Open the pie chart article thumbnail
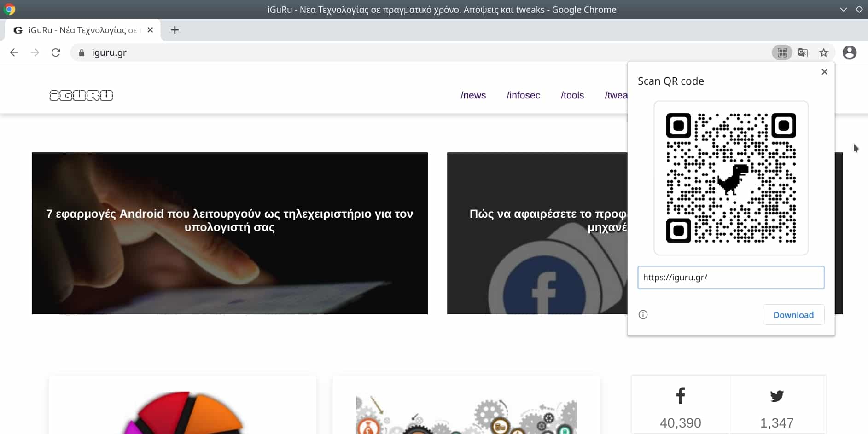The width and height of the screenshot is (868, 434). [183, 412]
